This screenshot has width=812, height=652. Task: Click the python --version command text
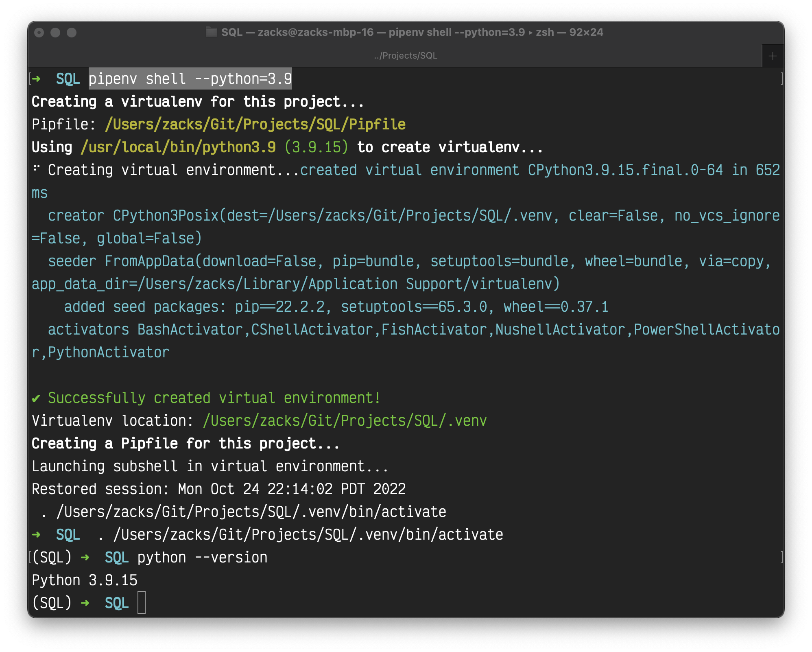click(x=202, y=557)
